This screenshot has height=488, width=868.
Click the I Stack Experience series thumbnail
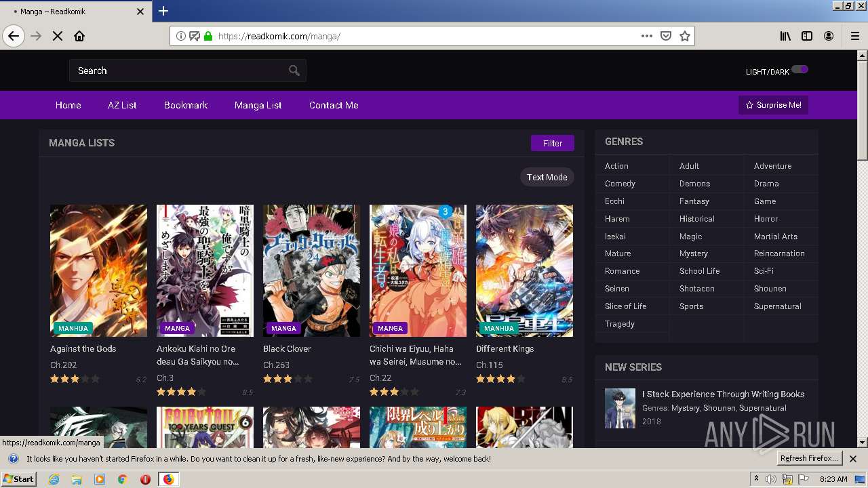(x=620, y=408)
